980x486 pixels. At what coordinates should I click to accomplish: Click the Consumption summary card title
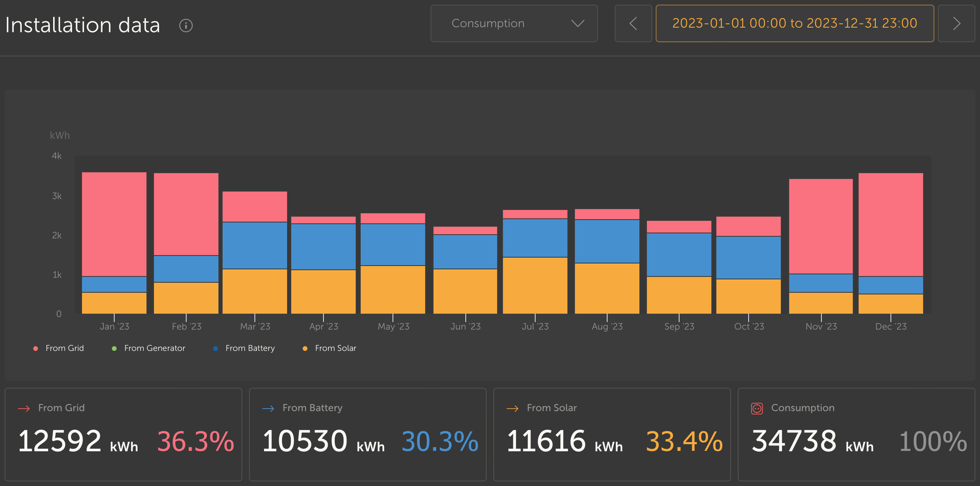tap(803, 408)
